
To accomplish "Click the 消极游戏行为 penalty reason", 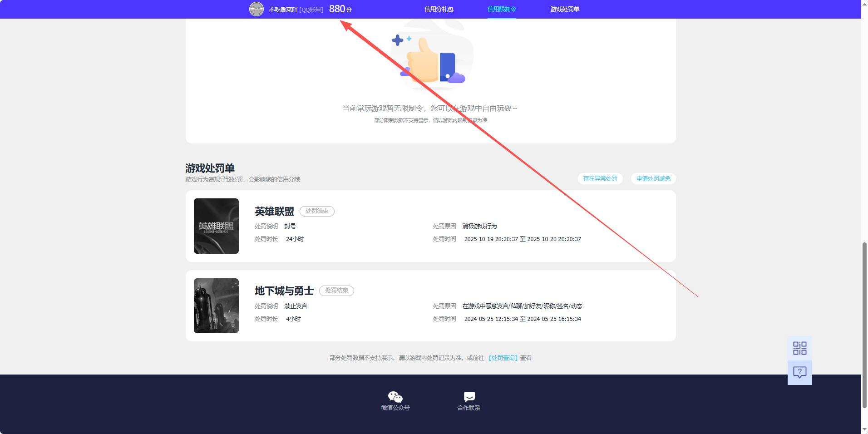I will pos(479,226).
